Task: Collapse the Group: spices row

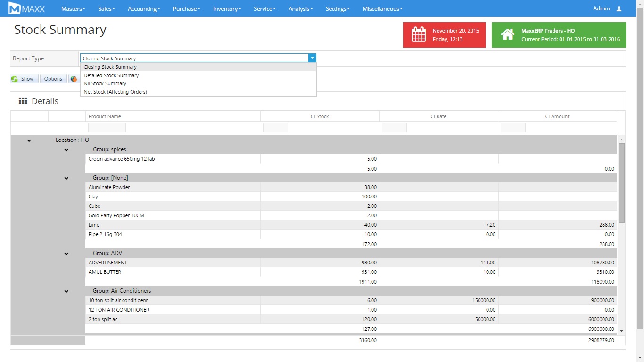Action: click(x=66, y=150)
